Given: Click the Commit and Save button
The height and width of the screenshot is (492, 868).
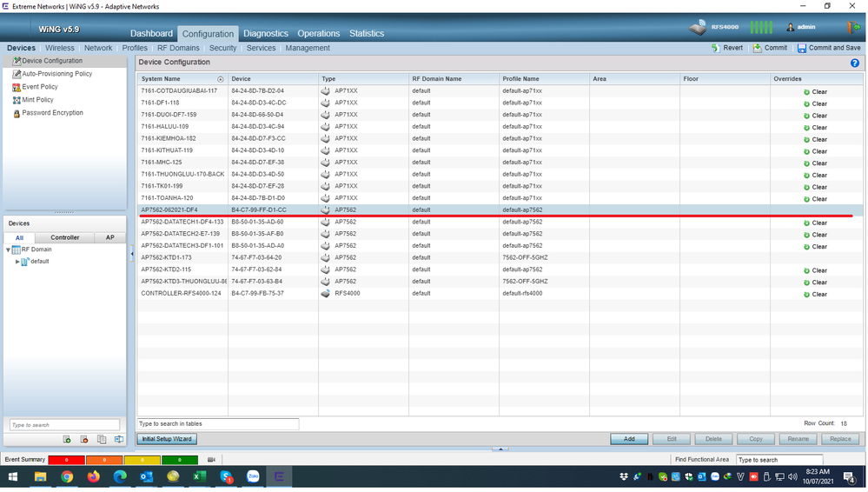Looking at the screenshot, I should click(x=828, y=48).
